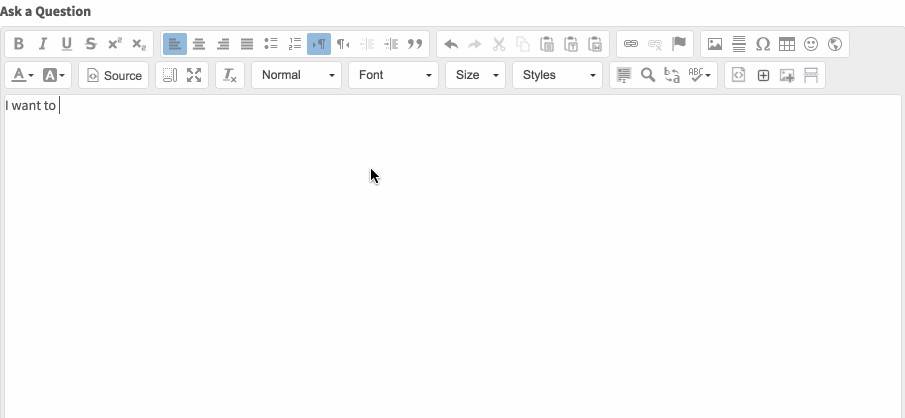Insert an image using the image icon
The width and height of the screenshot is (905, 418).
click(x=715, y=44)
